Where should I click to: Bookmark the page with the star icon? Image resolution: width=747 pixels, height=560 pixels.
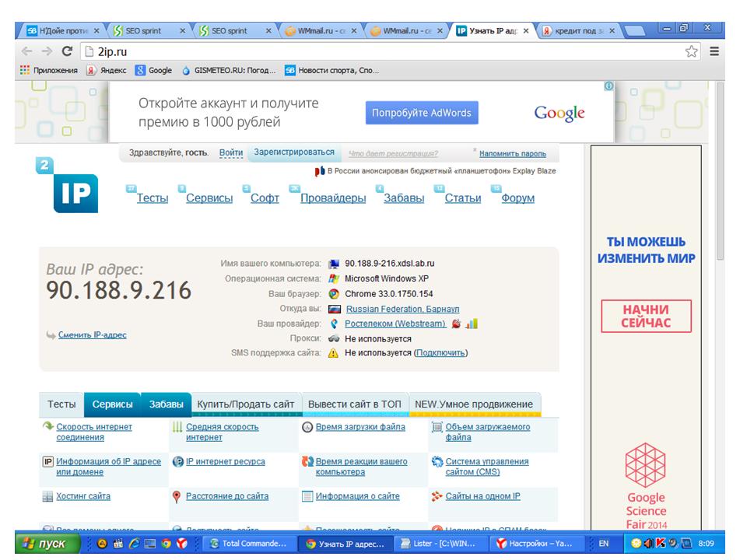pyautogui.click(x=691, y=51)
